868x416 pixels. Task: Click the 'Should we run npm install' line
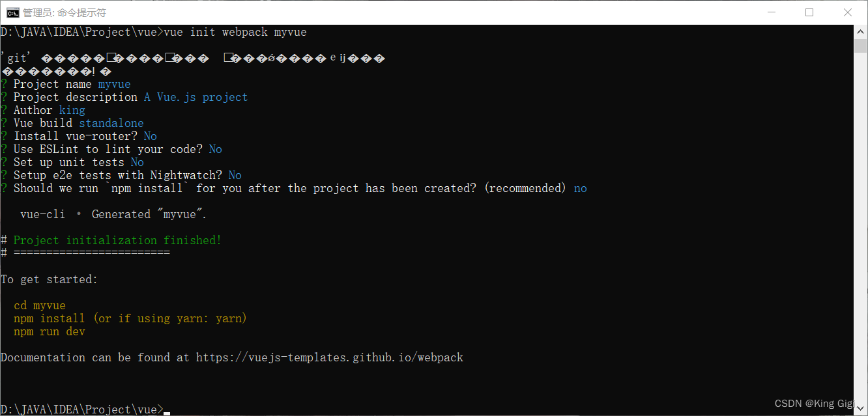tap(294, 188)
